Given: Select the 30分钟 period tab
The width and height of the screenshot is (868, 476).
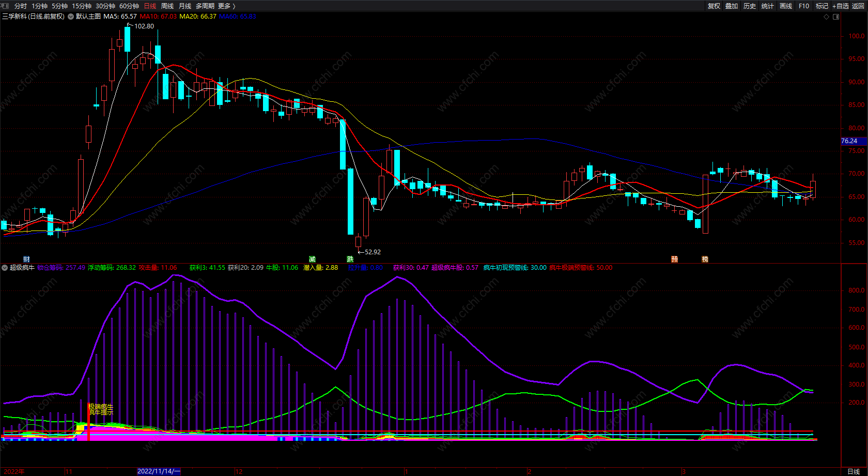Looking at the screenshot, I should tap(105, 6).
